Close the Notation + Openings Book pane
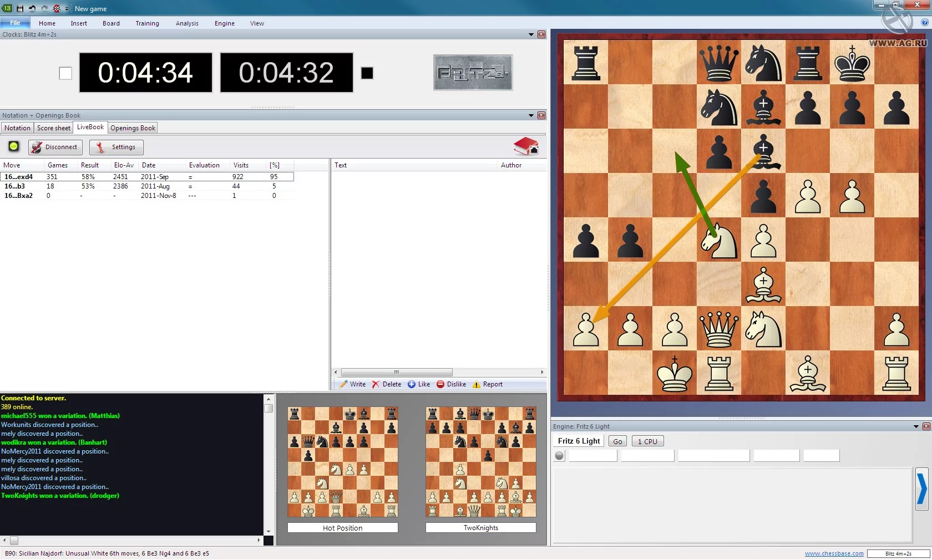Screen dimensions: 932x560 point(541,115)
